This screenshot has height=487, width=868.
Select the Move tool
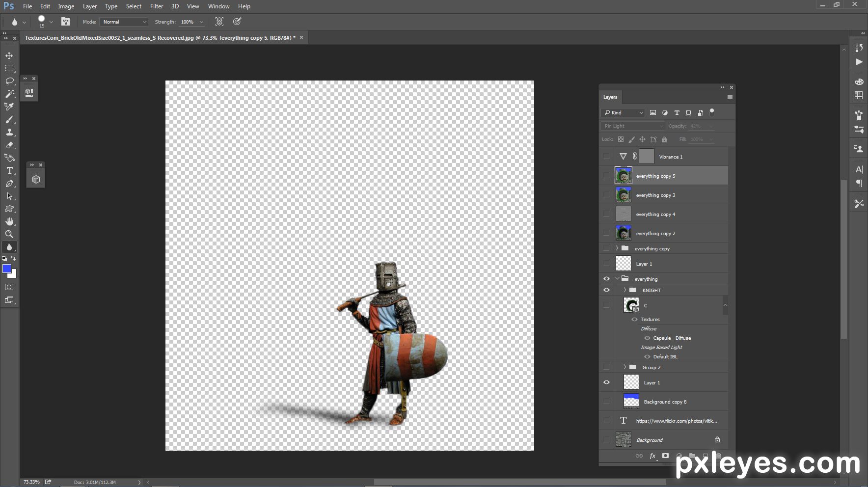point(9,55)
